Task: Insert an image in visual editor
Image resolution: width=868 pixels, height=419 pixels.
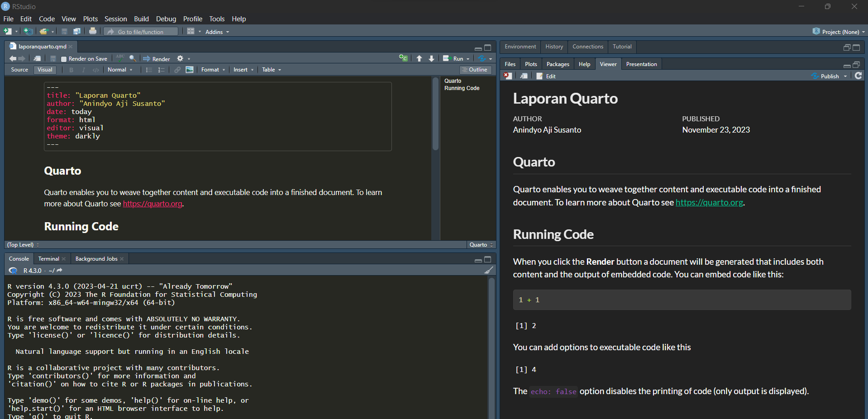Action: 190,70
